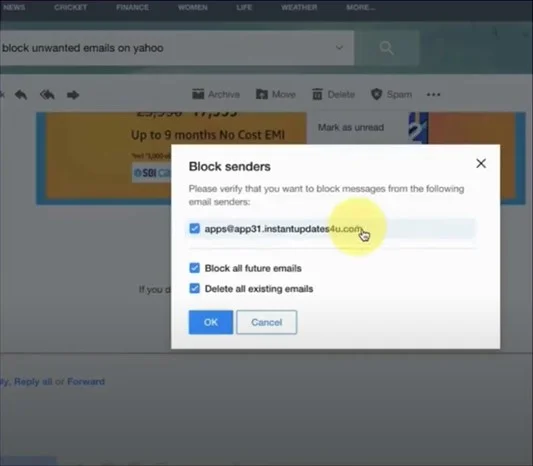
Task: Click the Archive toolbar button
Action: click(x=216, y=94)
